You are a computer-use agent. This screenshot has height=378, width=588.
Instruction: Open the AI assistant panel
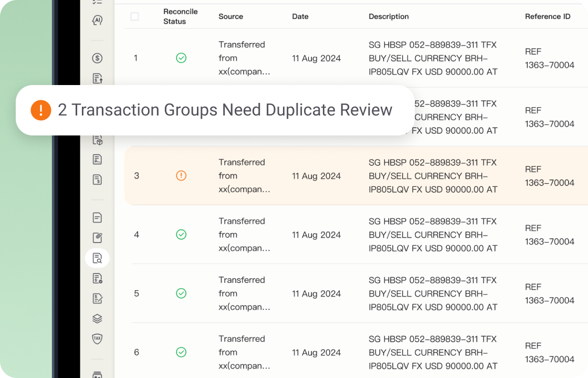(x=97, y=21)
